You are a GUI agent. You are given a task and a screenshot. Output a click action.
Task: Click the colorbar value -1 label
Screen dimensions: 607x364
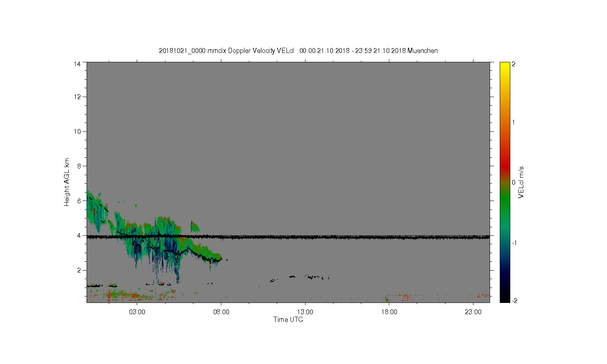(515, 242)
